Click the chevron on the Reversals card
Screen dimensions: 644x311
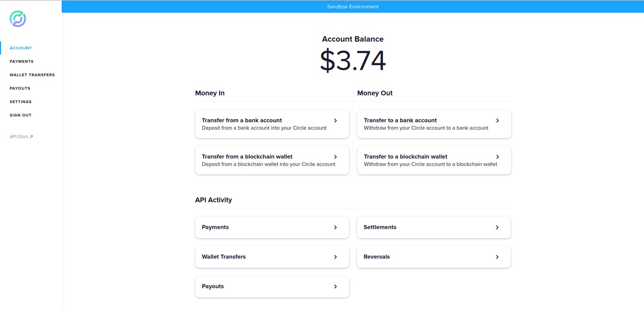coord(497,257)
